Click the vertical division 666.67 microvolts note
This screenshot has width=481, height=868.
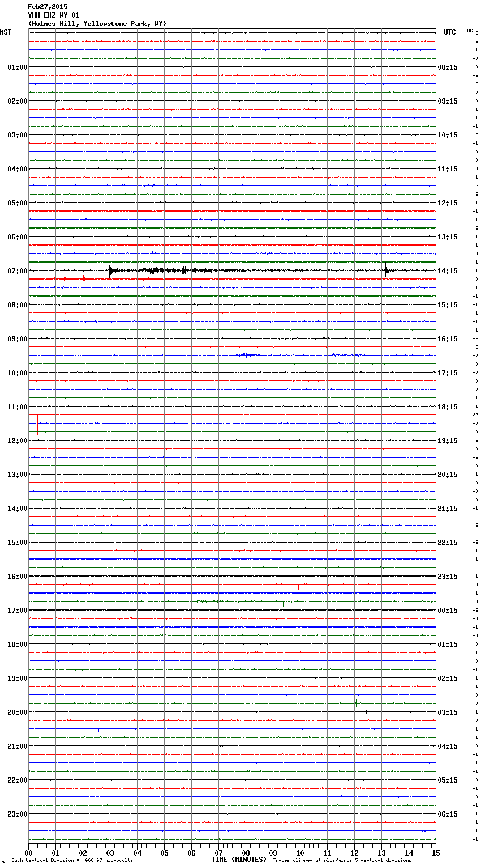[72, 861]
